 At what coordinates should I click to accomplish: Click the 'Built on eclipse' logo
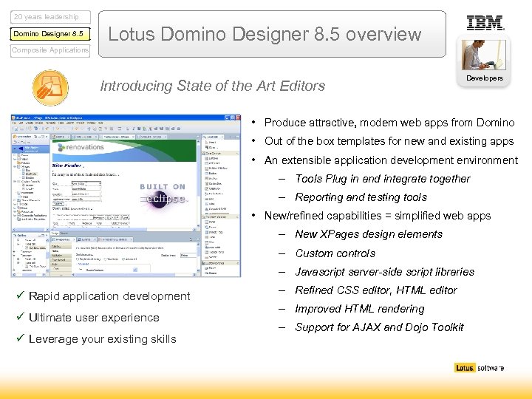(163, 195)
